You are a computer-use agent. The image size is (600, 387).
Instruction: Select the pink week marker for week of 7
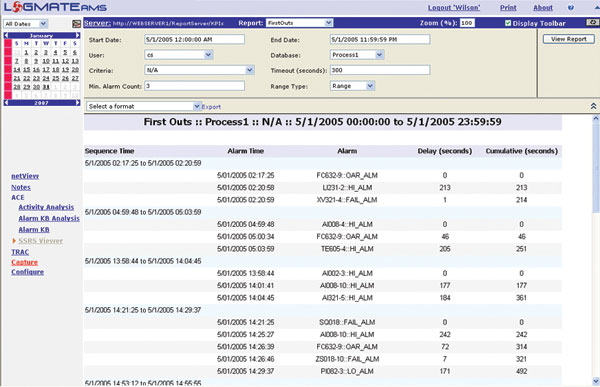[8, 61]
